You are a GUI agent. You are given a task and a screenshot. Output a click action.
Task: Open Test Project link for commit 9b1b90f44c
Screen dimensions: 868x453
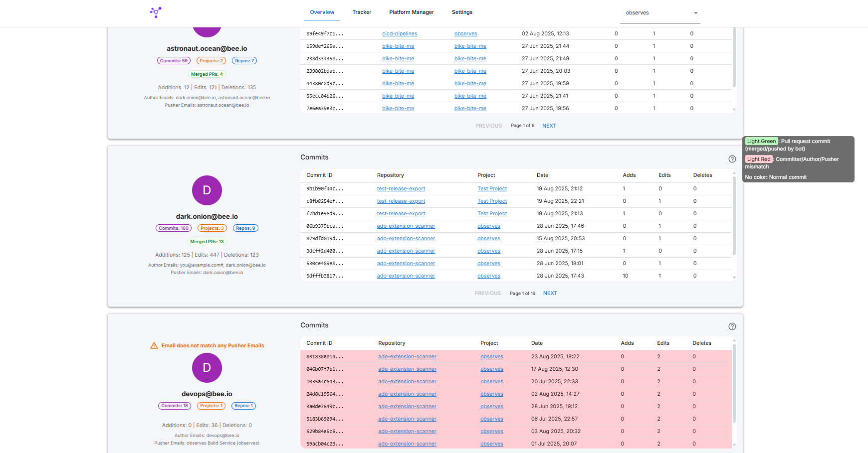(492, 189)
